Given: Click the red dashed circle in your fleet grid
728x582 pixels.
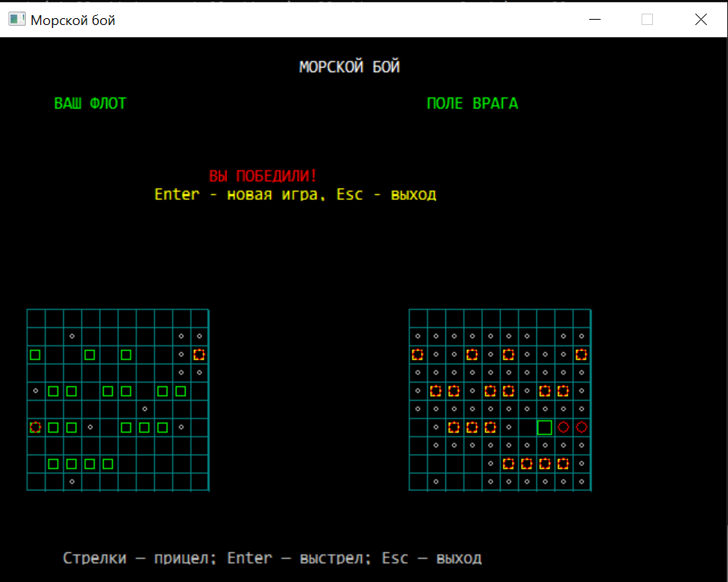Looking at the screenshot, I should pyautogui.click(x=36, y=427).
